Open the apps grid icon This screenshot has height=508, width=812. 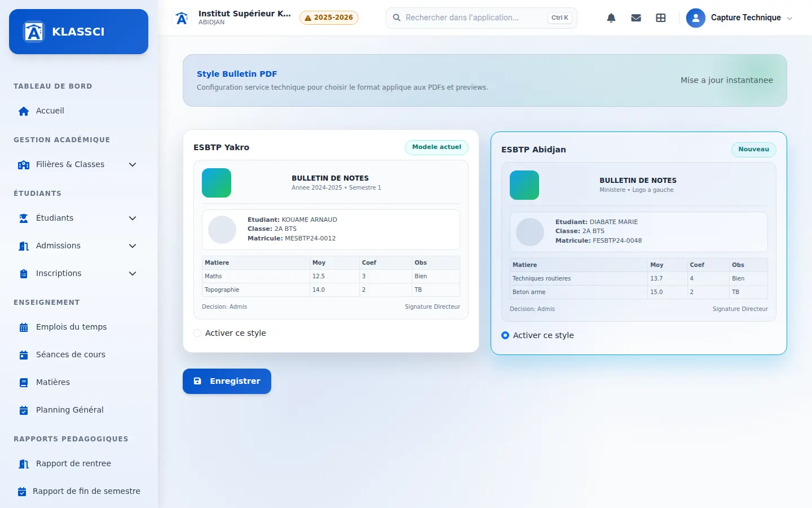tap(661, 17)
